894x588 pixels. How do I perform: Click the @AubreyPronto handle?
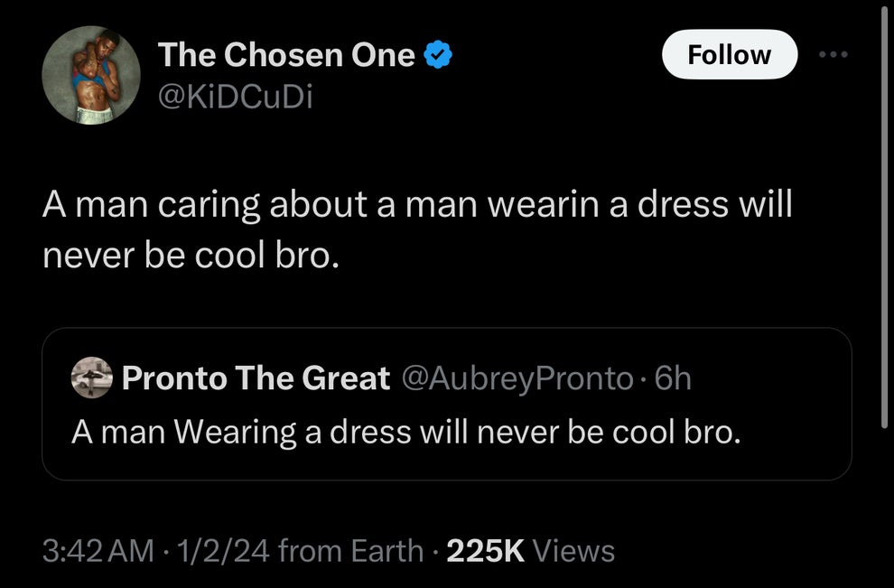tap(517, 378)
